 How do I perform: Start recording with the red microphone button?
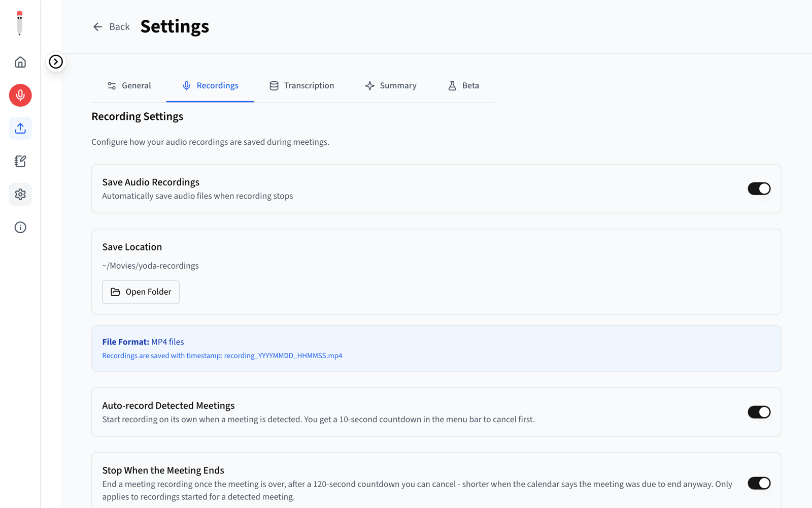20,95
